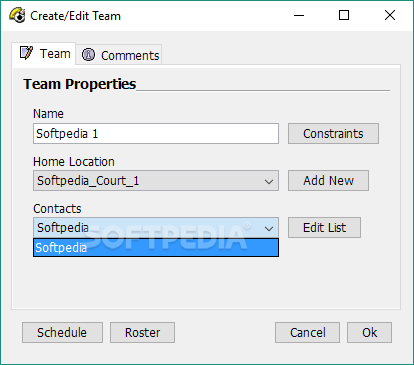Expand the Home Location dropdown arrow
Screen dimensions: 414x365
[269, 181]
